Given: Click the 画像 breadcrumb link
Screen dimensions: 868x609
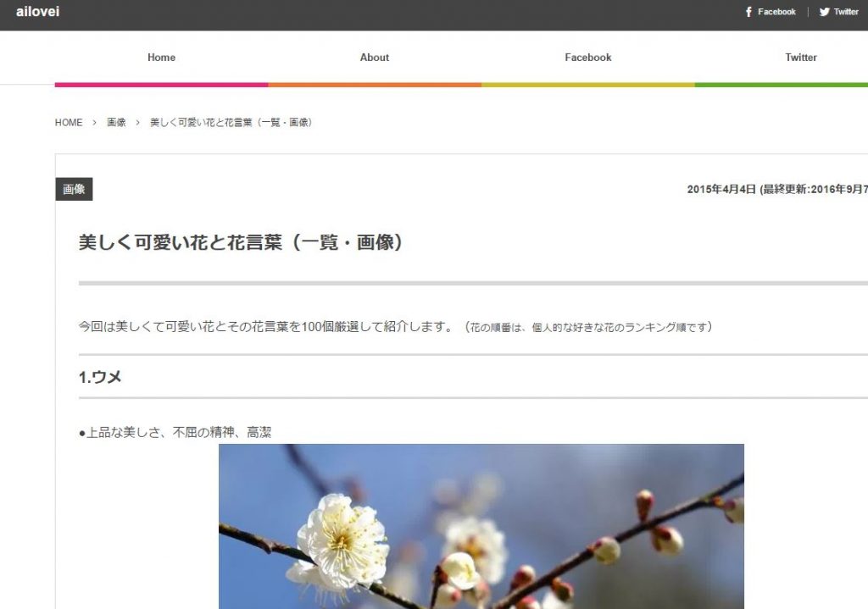Looking at the screenshot, I should pyautogui.click(x=116, y=122).
